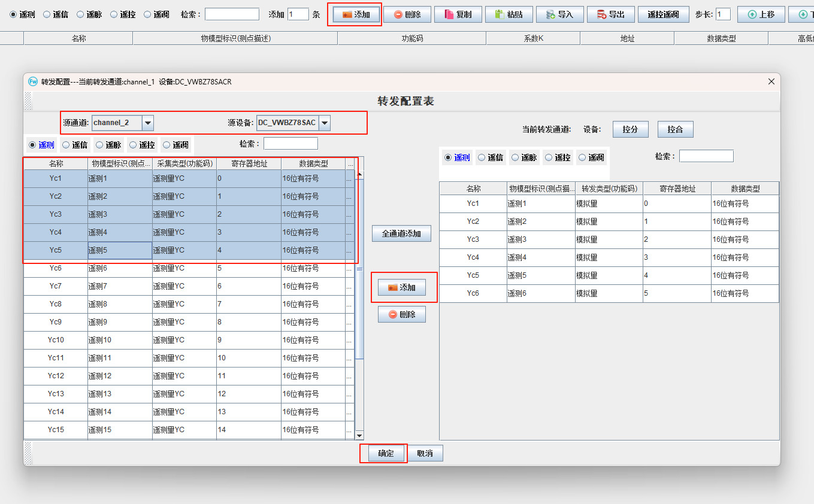Click the 导出 export button
This screenshot has height=504, width=814.
pyautogui.click(x=610, y=14)
